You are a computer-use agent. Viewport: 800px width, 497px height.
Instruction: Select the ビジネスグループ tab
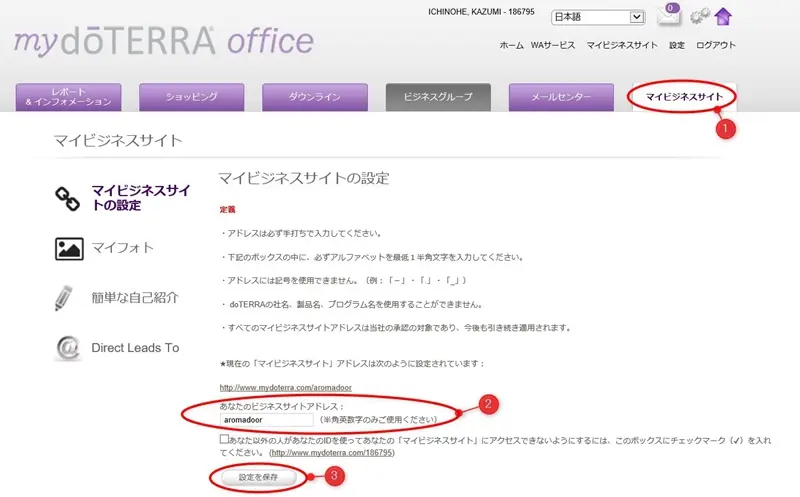(x=438, y=97)
